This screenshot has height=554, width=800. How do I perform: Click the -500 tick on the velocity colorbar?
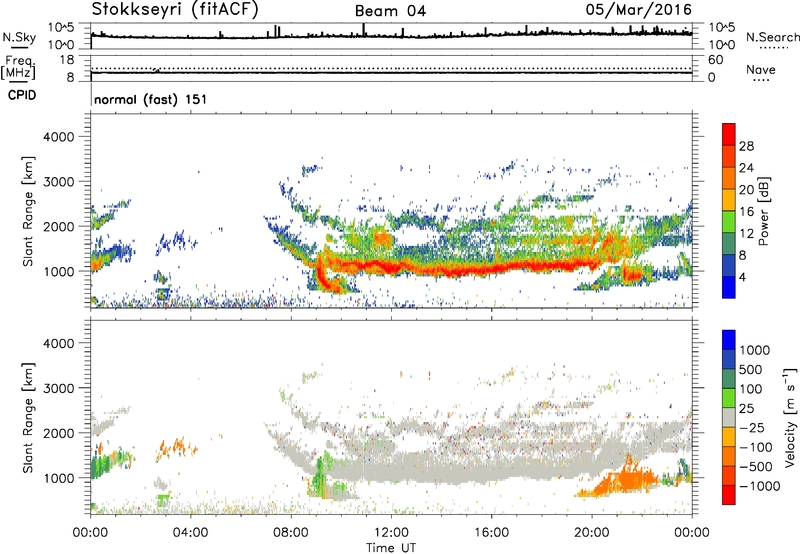[756, 467]
